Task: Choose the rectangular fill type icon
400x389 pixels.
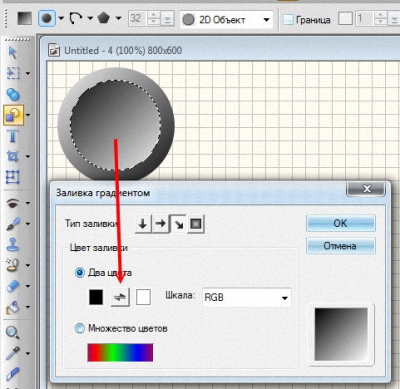Action: click(196, 224)
